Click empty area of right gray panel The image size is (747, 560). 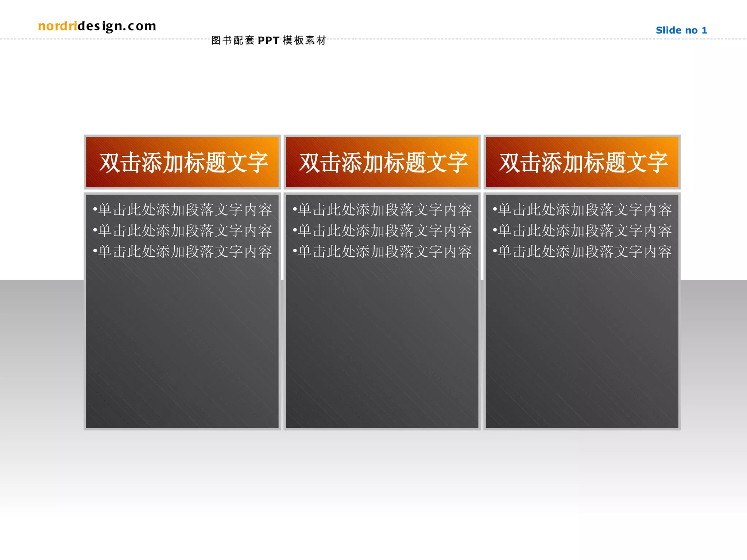coord(582,346)
